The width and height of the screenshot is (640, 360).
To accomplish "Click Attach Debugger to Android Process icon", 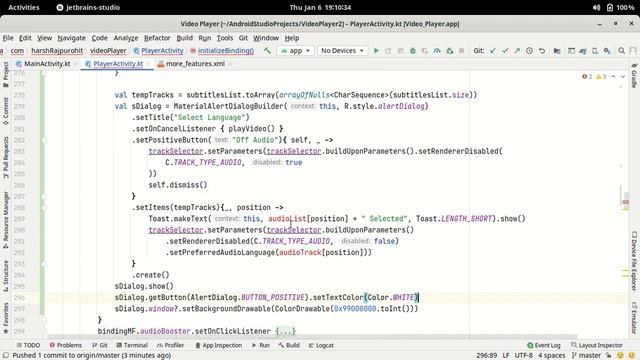I will 449,51.
